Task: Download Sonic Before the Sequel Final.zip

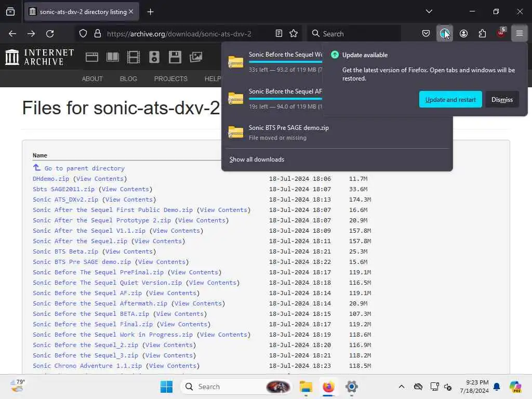Action: [x=92, y=324]
